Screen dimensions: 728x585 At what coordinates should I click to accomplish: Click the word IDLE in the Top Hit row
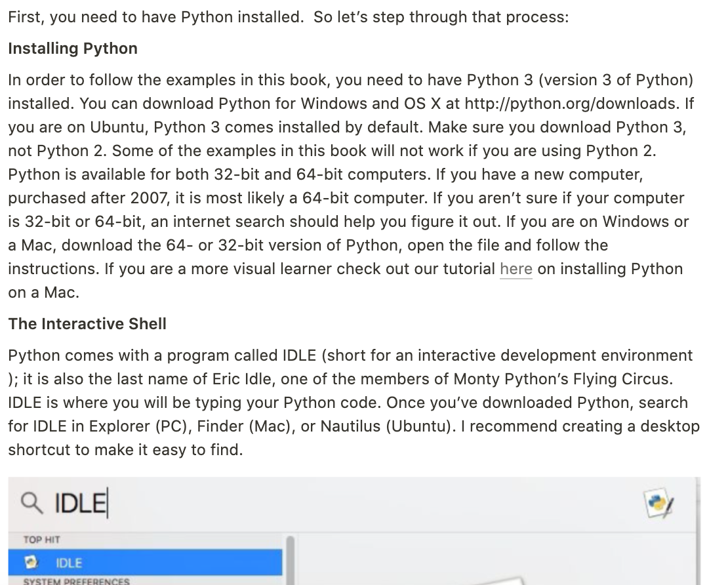[68, 563]
